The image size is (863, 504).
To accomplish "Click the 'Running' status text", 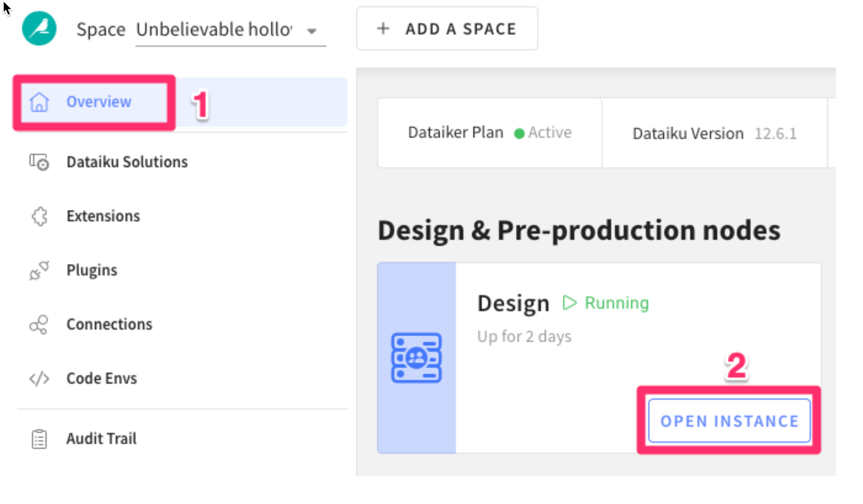I will click(x=617, y=303).
